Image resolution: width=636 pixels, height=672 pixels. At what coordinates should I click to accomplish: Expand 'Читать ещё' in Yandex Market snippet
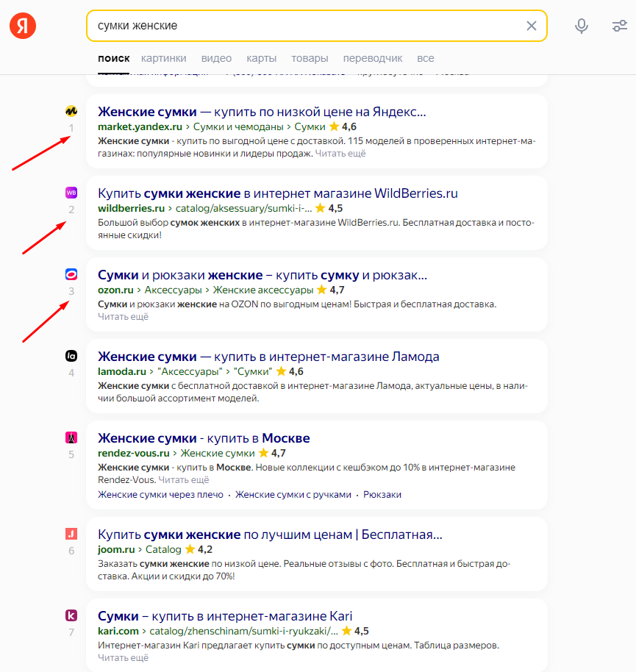[x=340, y=154]
